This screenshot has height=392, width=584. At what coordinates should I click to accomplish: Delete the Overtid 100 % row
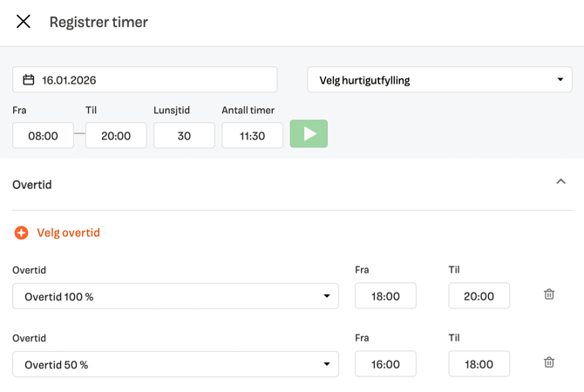tap(549, 294)
